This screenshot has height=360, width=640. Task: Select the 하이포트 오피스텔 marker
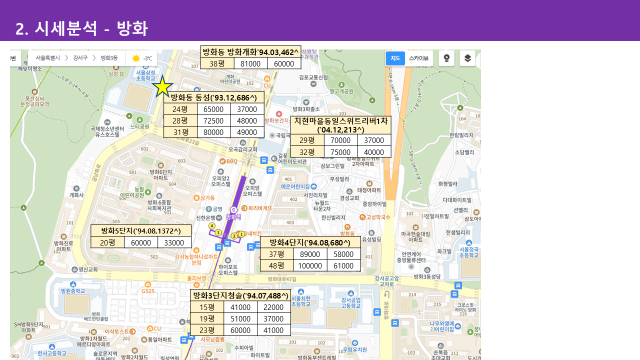point(228,260)
